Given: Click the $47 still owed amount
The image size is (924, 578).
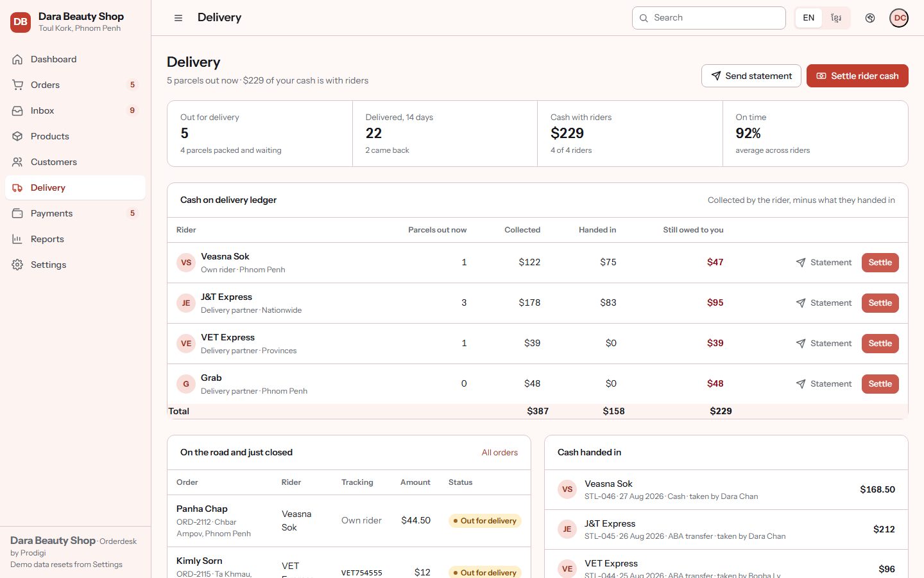Looking at the screenshot, I should tap(715, 263).
